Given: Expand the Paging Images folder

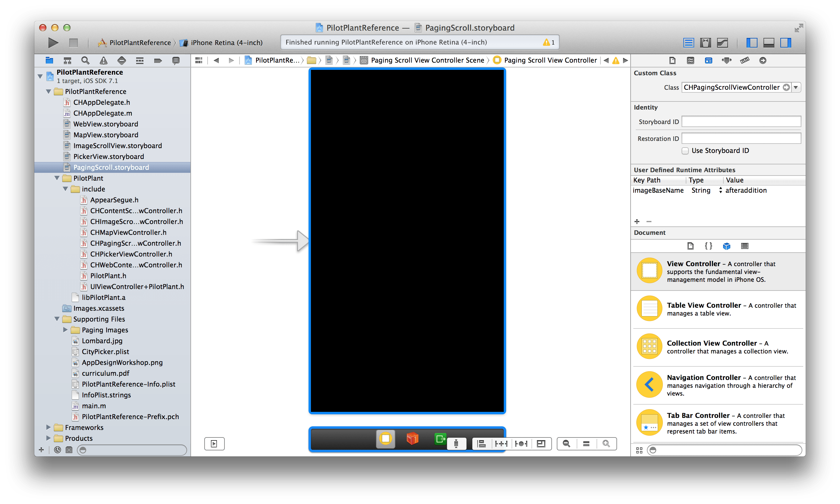Looking at the screenshot, I should [65, 330].
